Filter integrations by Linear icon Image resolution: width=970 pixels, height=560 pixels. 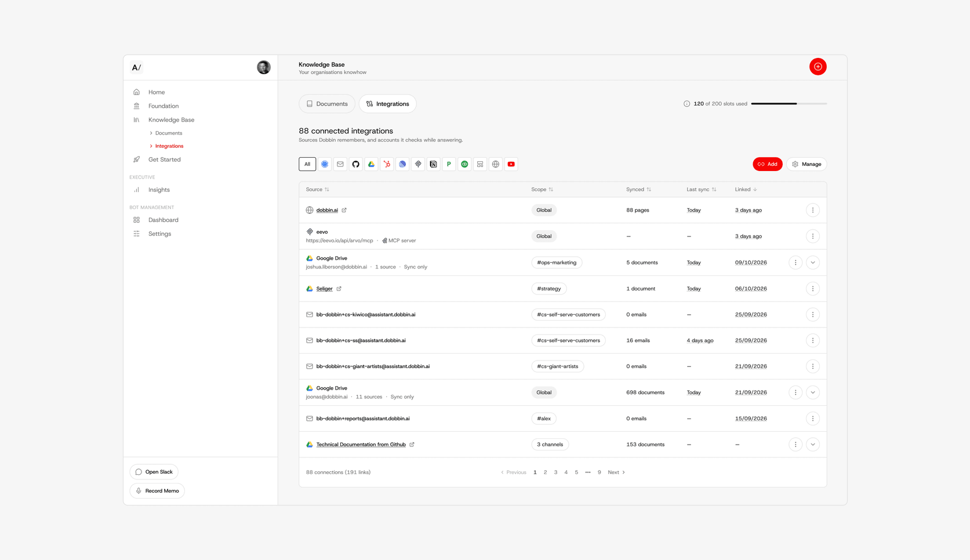tap(402, 164)
